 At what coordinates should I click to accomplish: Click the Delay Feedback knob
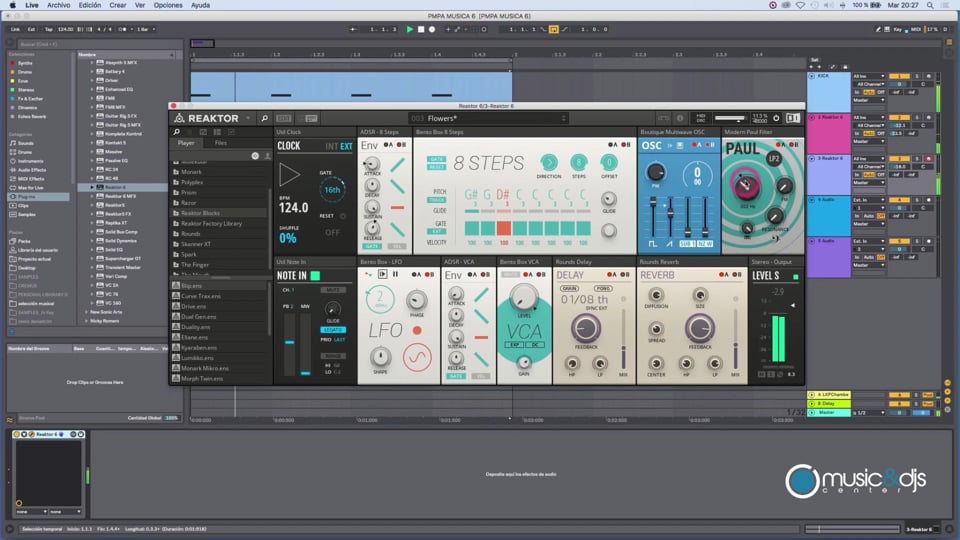(586, 329)
